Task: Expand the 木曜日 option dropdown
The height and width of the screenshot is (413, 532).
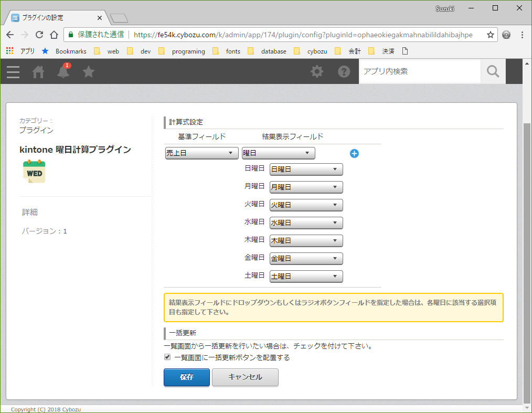Action: click(x=306, y=240)
